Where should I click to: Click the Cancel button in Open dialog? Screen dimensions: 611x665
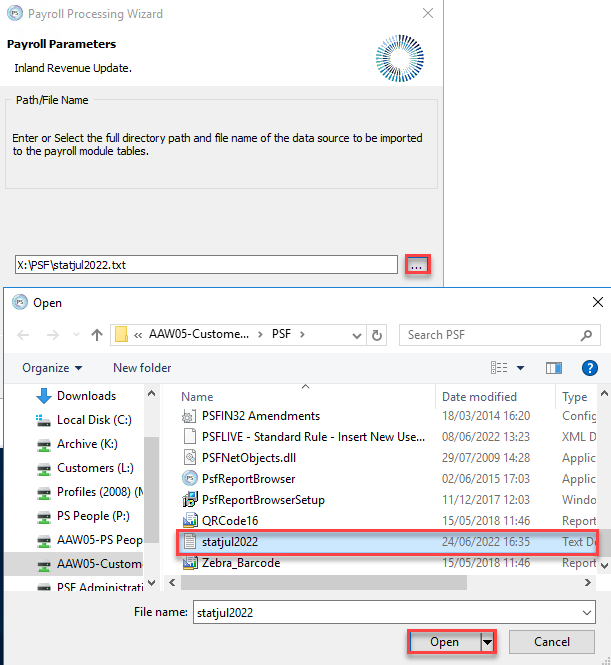click(x=552, y=642)
